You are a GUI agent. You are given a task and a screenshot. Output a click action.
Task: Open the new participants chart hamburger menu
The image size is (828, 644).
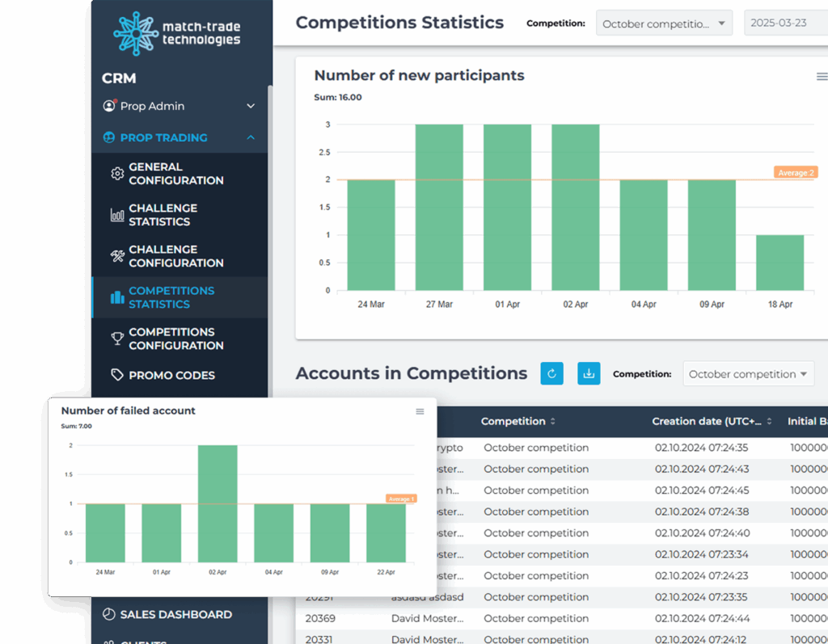point(822,76)
